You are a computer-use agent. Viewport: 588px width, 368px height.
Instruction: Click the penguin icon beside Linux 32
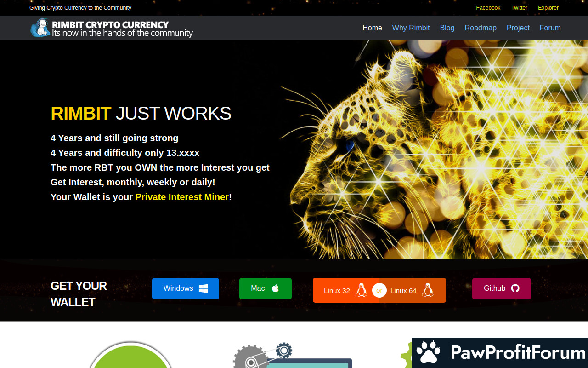click(361, 290)
